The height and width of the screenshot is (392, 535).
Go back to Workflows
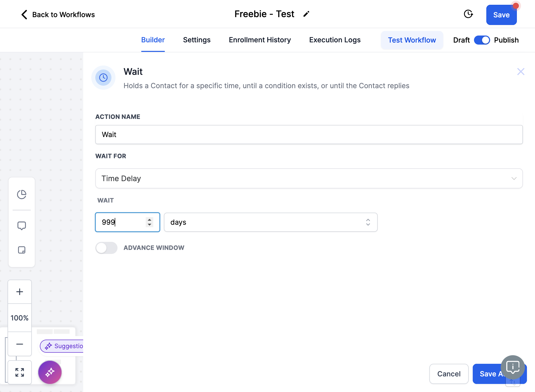58,15
